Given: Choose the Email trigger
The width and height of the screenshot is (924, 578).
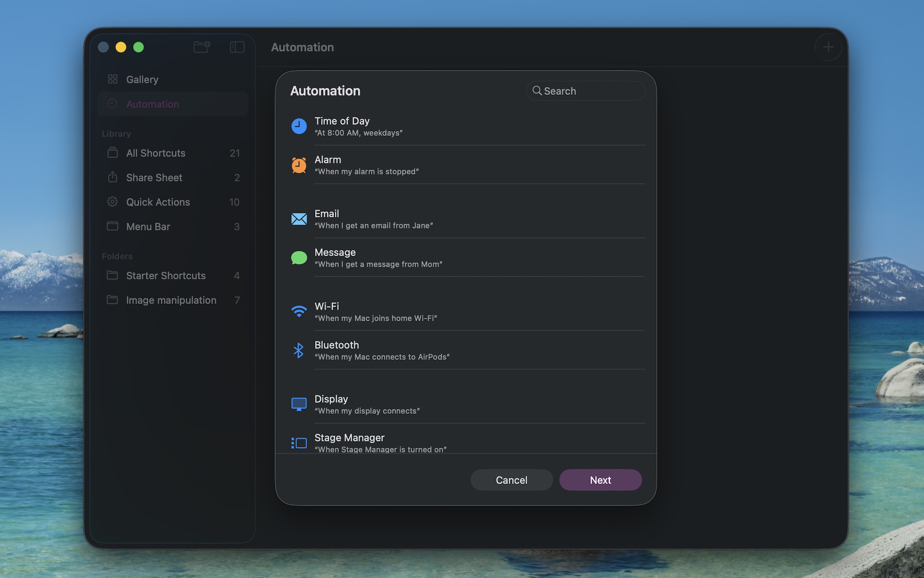Looking at the screenshot, I should 466,219.
